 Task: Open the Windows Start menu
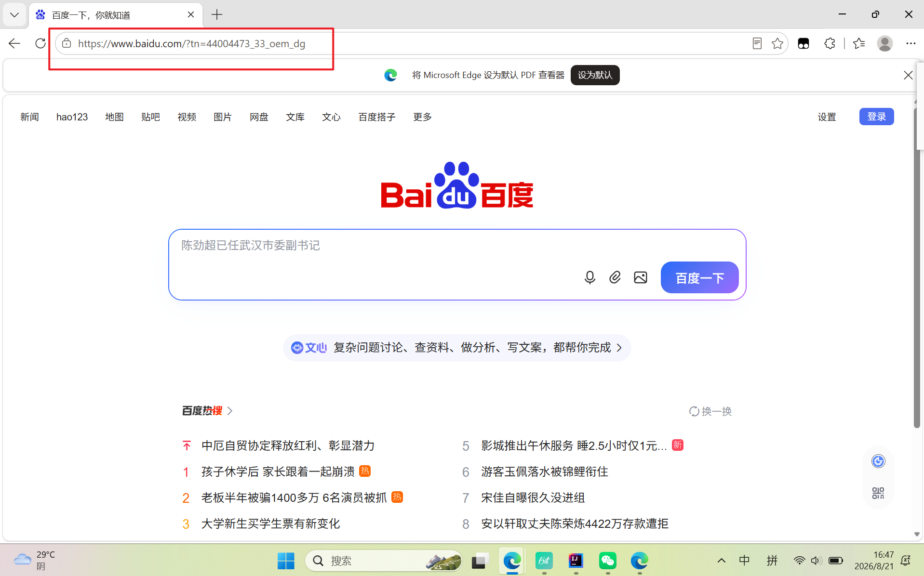(286, 561)
